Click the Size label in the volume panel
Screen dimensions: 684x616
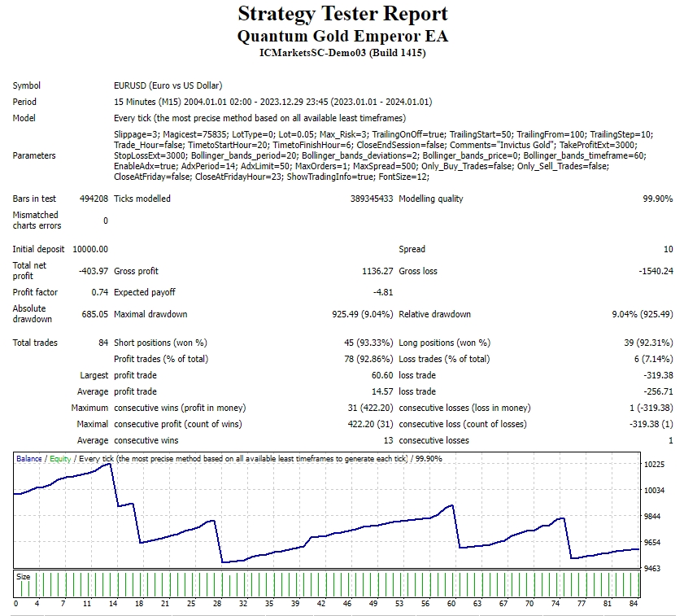click(x=23, y=577)
